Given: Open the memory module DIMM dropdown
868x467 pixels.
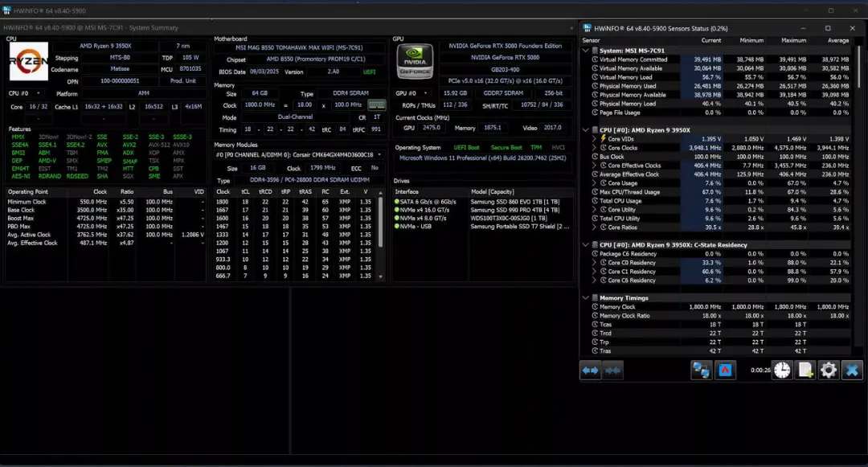Looking at the screenshot, I should click(298, 155).
